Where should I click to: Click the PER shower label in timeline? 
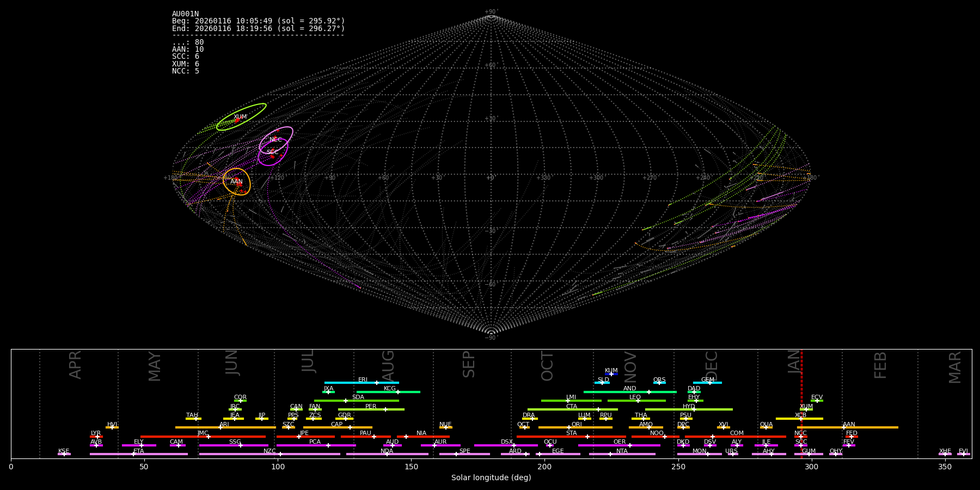pos(371,407)
